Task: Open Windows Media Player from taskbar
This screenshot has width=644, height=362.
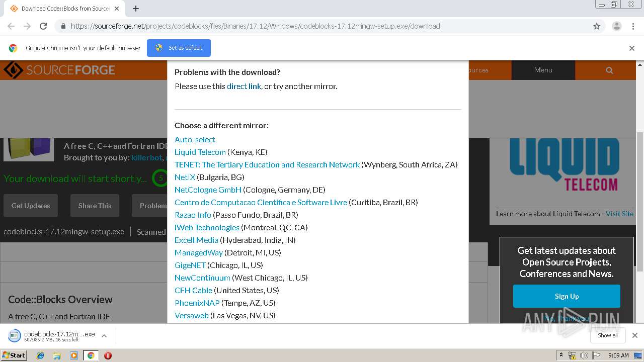Action: pos(74,355)
